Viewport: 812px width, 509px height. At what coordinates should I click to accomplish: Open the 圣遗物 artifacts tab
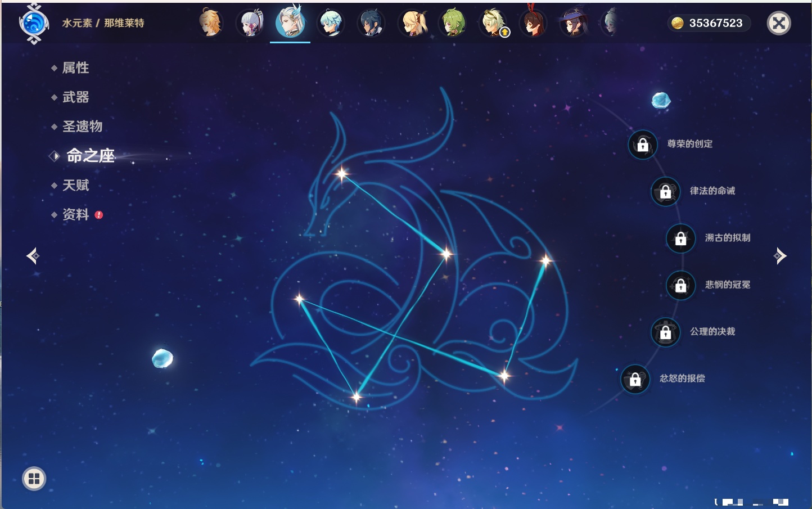coord(82,127)
